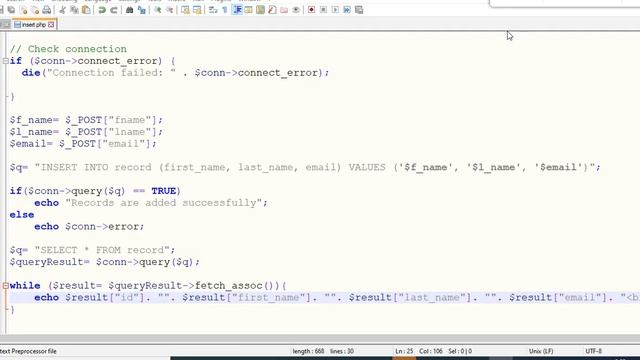Click the 'length : 668 lines : 30' status entry
640x360 pixels.
(323, 351)
